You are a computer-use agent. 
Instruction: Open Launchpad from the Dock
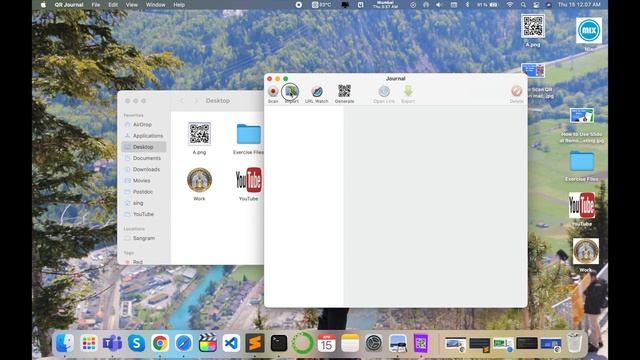click(x=89, y=343)
